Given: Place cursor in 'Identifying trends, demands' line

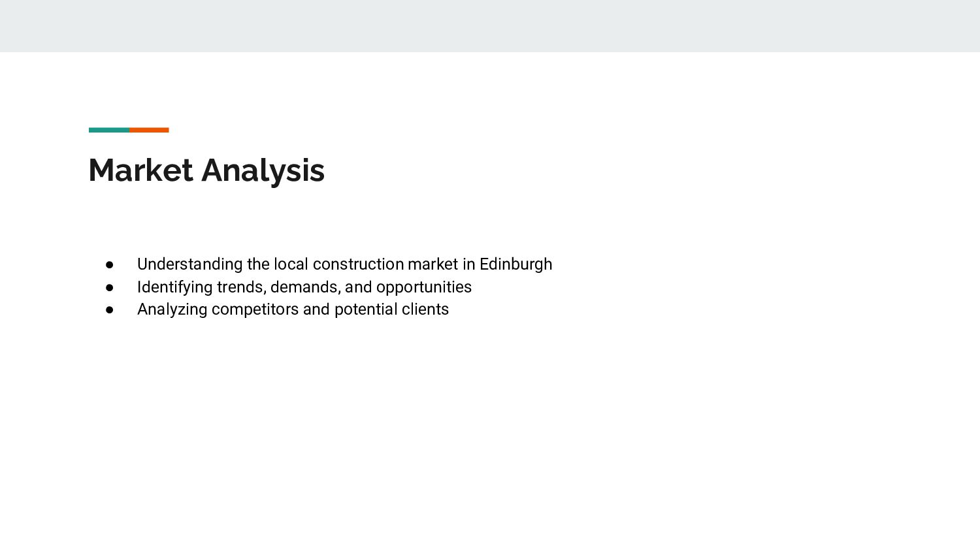Looking at the screenshot, I should point(304,287).
